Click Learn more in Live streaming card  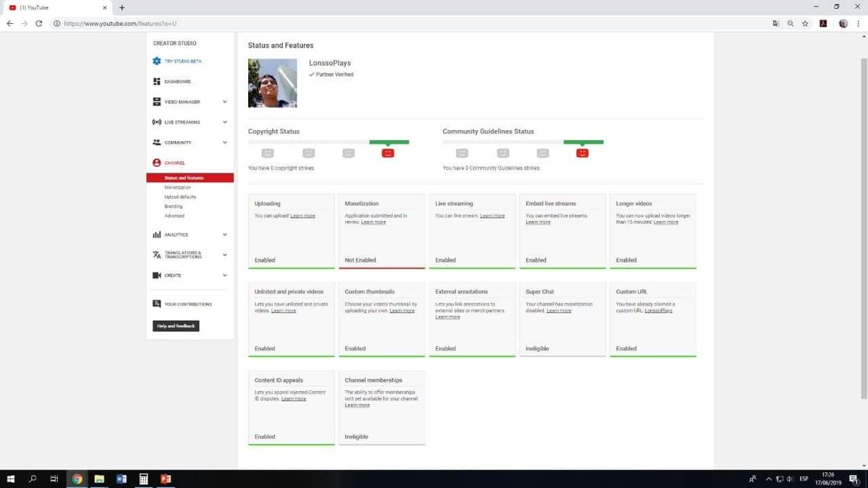click(492, 215)
